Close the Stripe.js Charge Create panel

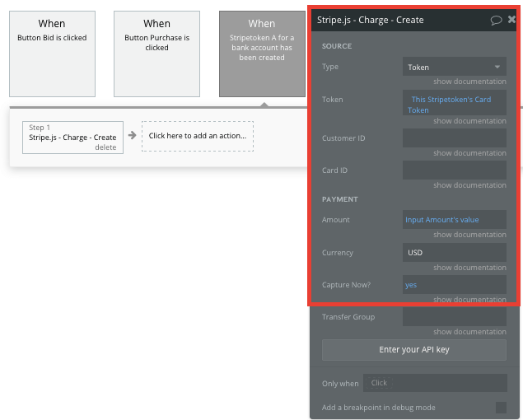(511, 20)
